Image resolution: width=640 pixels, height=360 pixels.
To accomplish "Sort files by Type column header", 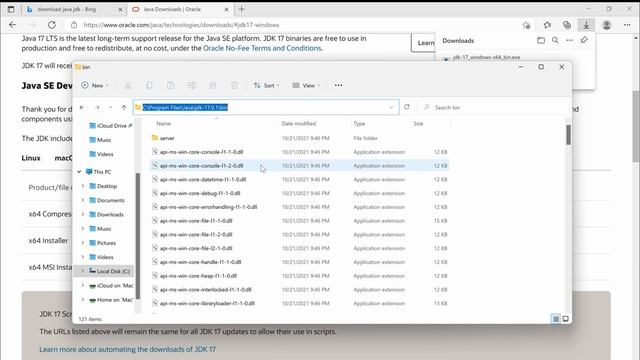I will (359, 123).
